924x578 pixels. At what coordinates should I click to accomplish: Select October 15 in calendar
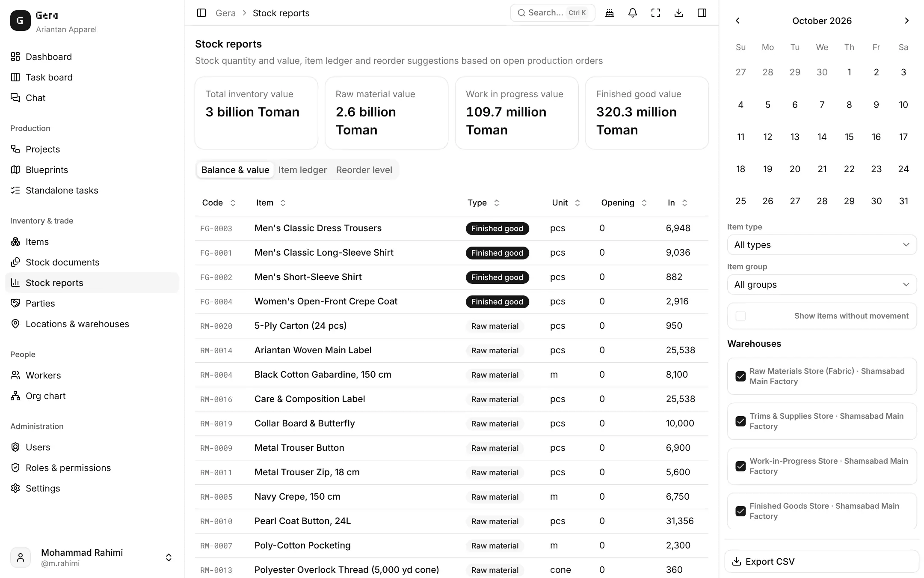click(x=849, y=137)
